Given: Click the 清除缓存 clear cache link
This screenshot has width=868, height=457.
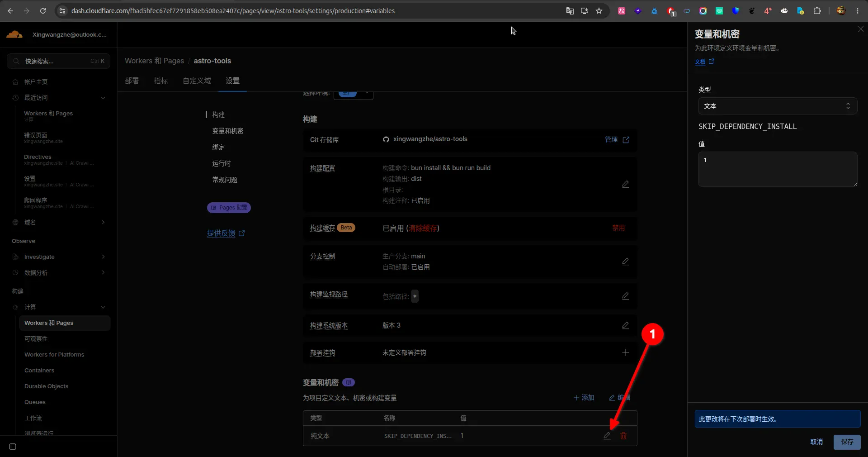Looking at the screenshot, I should (x=423, y=228).
